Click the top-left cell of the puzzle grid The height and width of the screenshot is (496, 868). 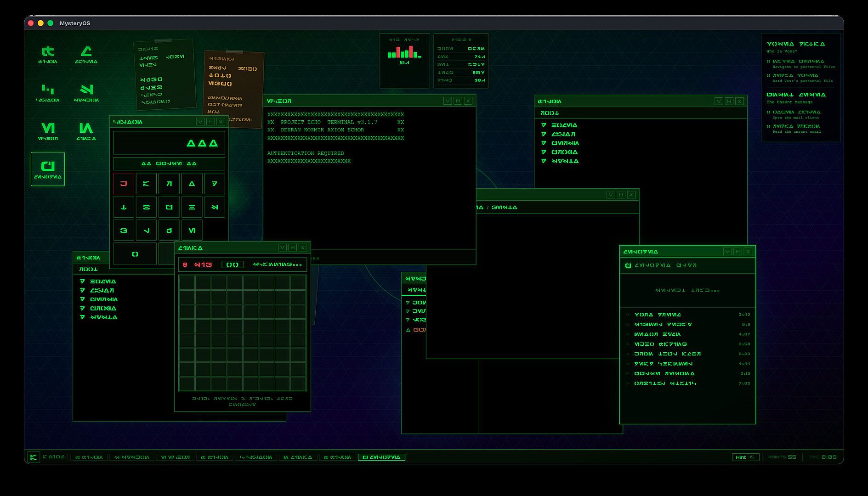(x=187, y=283)
